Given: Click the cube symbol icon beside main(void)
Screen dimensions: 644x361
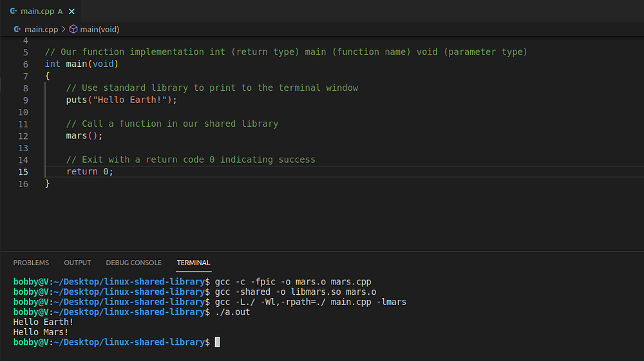Looking at the screenshot, I should [73, 29].
